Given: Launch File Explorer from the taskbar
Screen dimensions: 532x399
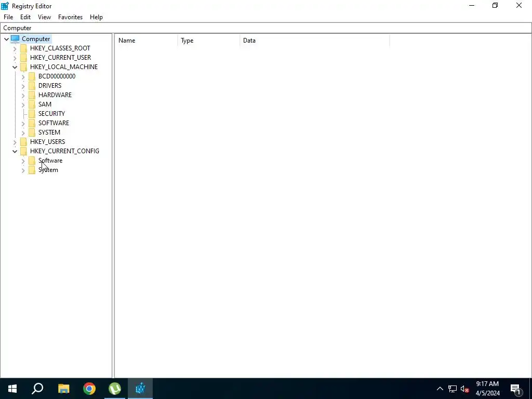Looking at the screenshot, I should tap(63, 389).
